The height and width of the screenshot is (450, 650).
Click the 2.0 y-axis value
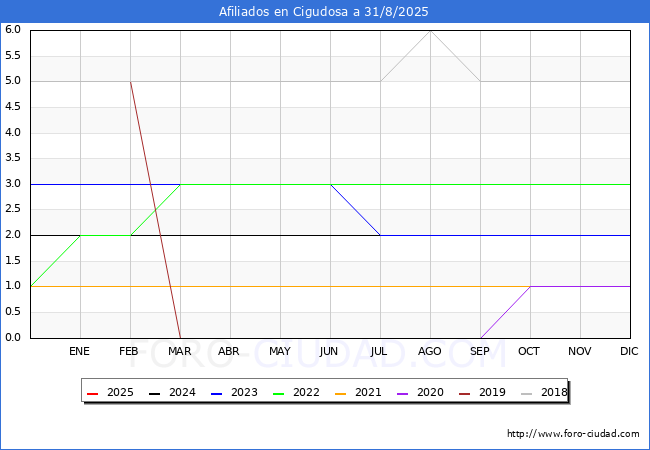tap(13, 235)
